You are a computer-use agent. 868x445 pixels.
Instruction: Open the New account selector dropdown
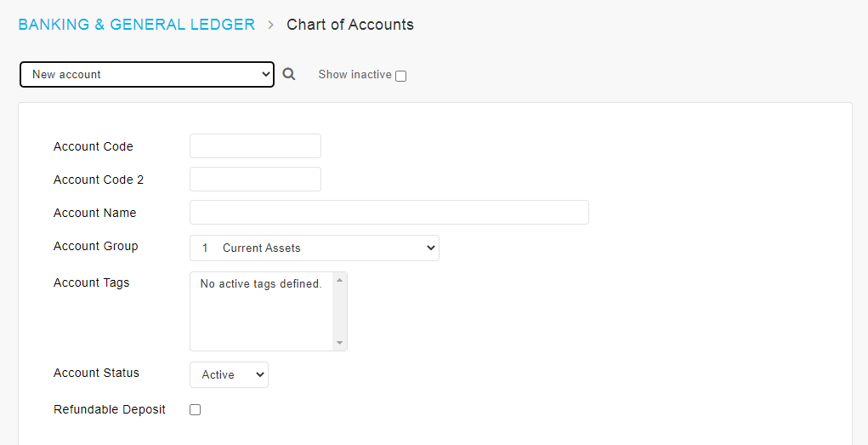coord(147,74)
